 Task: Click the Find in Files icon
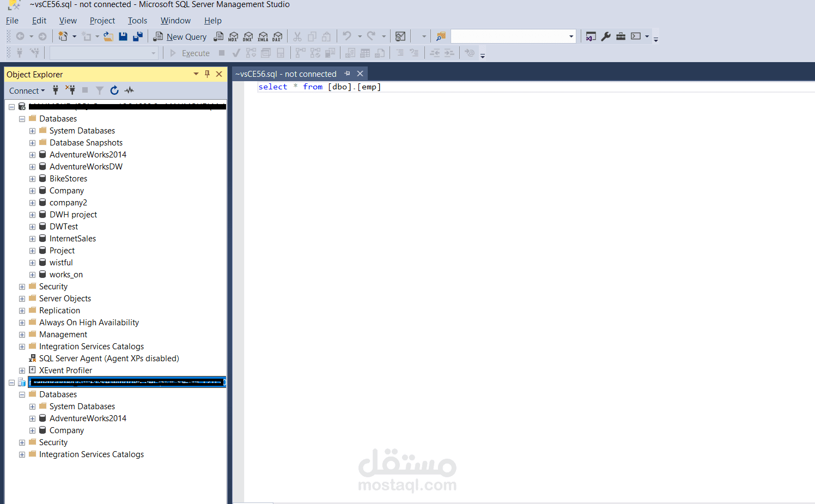pos(441,37)
